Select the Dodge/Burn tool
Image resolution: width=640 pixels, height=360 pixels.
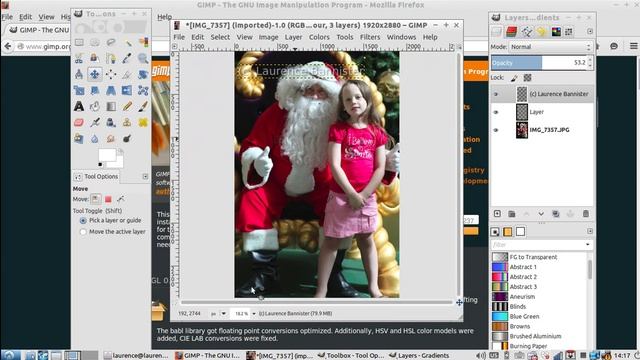point(127,138)
